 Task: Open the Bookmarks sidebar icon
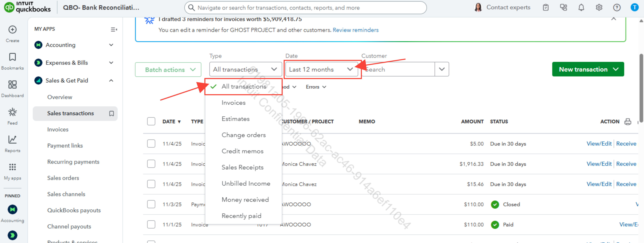coord(12,57)
